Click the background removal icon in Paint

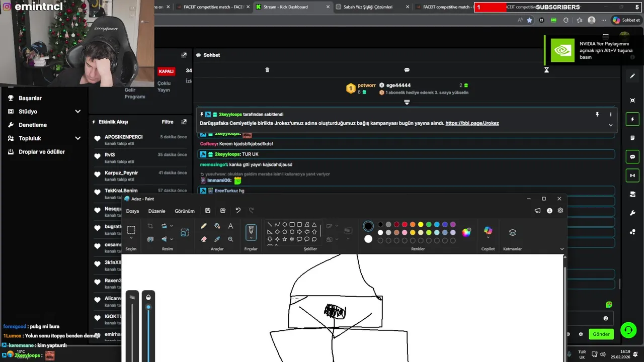pos(150,239)
